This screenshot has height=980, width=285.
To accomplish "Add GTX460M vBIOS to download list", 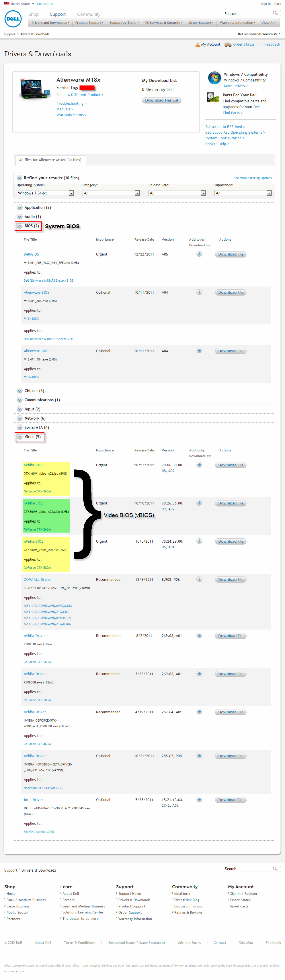I will coord(199,465).
